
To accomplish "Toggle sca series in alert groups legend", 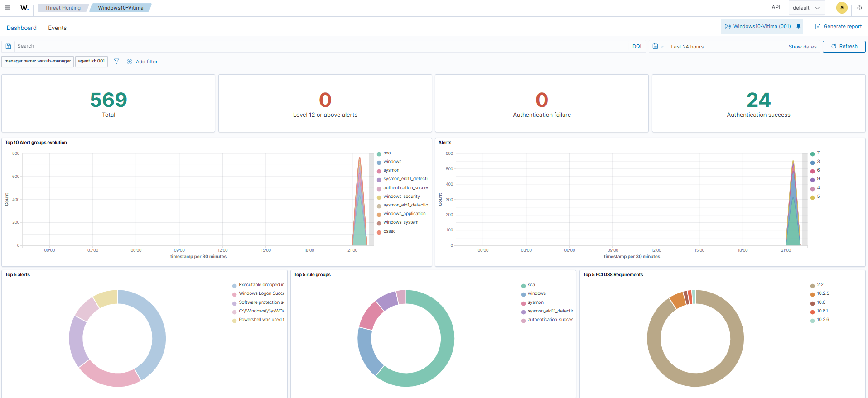I will (x=384, y=153).
